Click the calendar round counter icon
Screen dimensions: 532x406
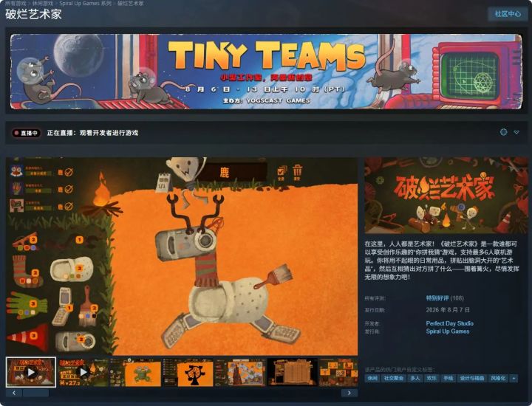(163, 183)
